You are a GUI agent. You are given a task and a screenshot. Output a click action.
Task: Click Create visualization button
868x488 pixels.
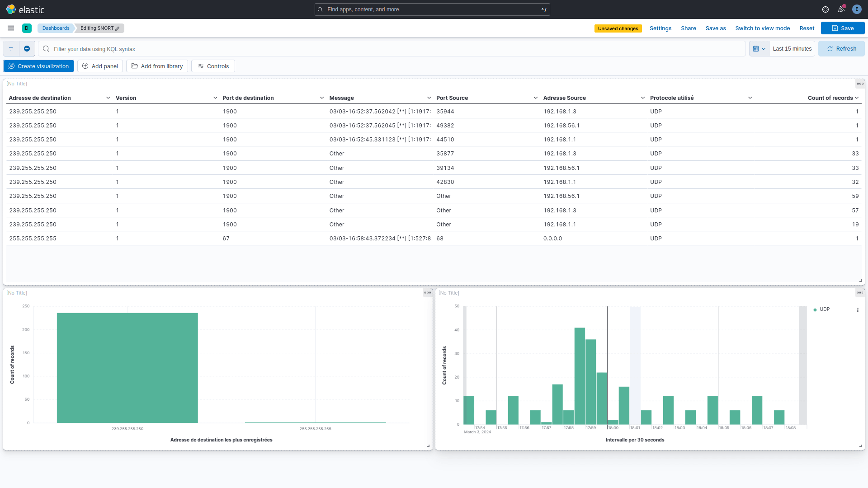coord(38,66)
